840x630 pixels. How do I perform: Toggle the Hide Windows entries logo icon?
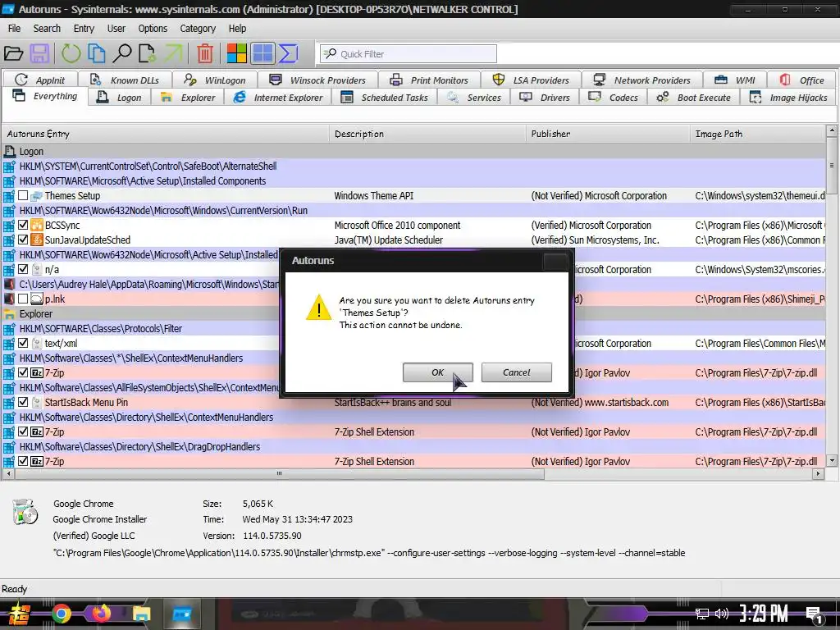pyautogui.click(x=236, y=53)
